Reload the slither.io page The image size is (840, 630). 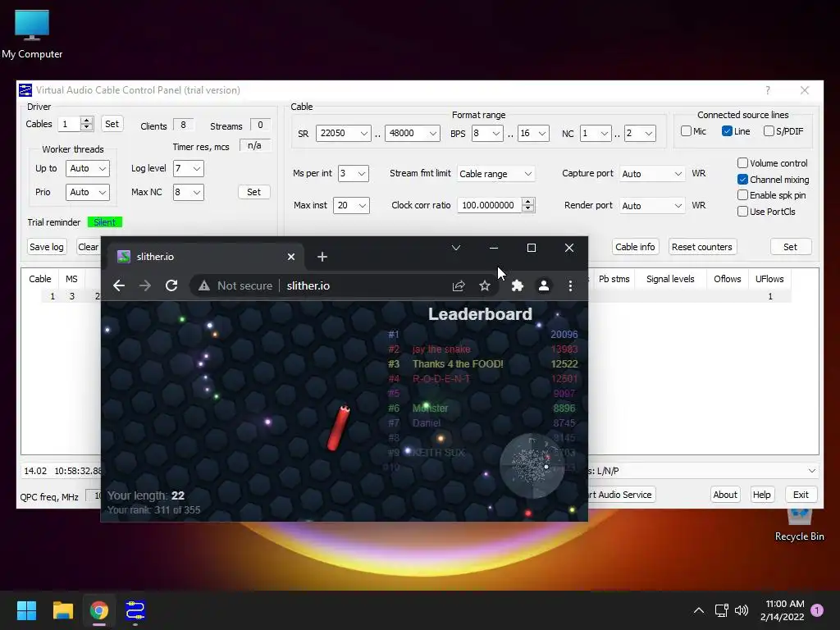pyautogui.click(x=171, y=285)
